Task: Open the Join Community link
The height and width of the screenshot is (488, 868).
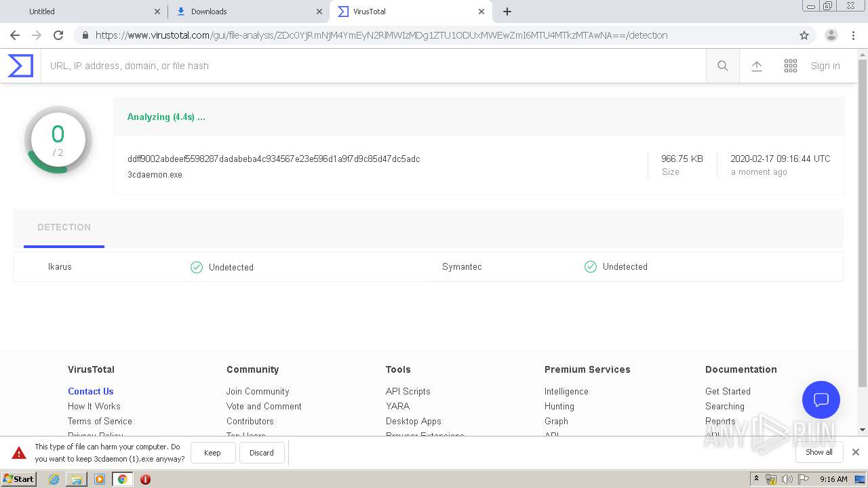Action: [258, 392]
